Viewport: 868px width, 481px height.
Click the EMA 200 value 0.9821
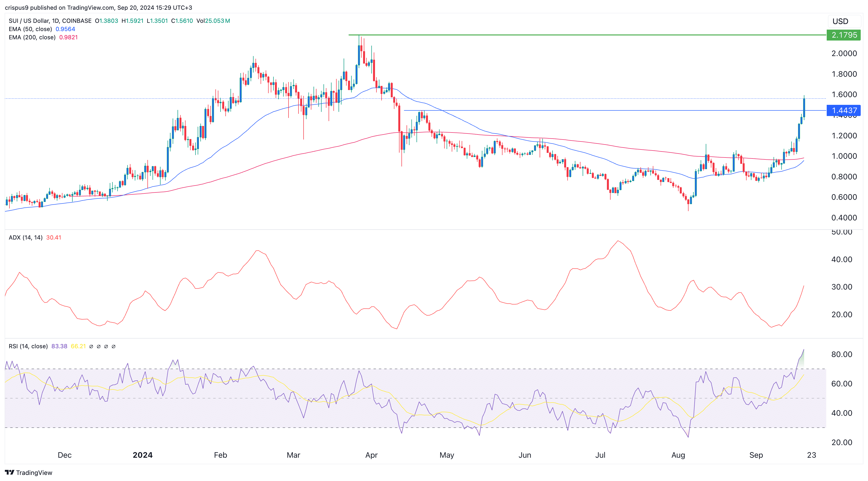tap(68, 37)
